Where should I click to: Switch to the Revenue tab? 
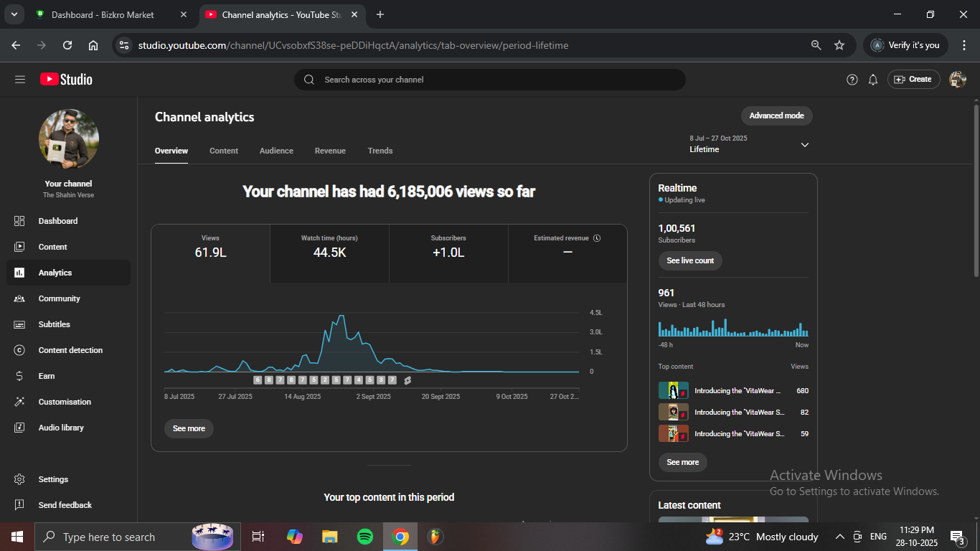click(x=330, y=151)
